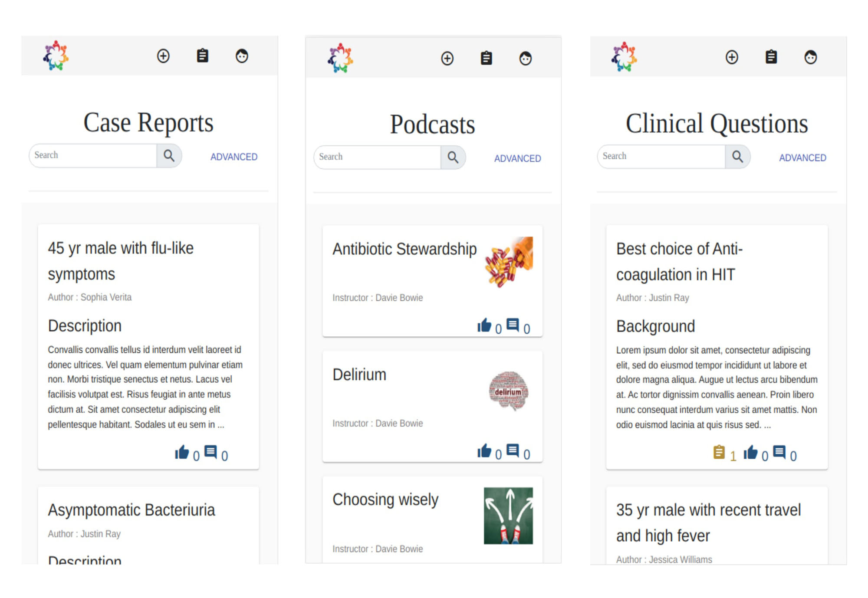The height and width of the screenshot is (598, 868).
Task: Click the yellow clipboard icon on Anti-coagulation question
Action: coord(719,452)
